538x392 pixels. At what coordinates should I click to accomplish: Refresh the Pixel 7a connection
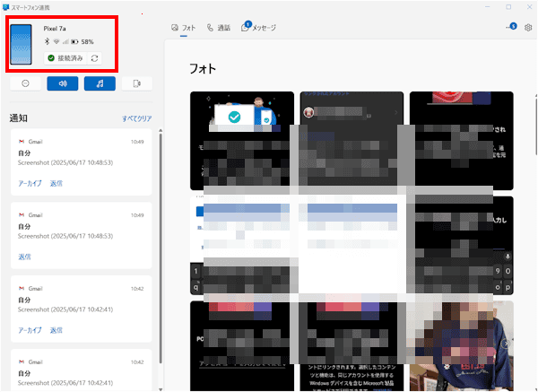pyautogui.click(x=95, y=58)
